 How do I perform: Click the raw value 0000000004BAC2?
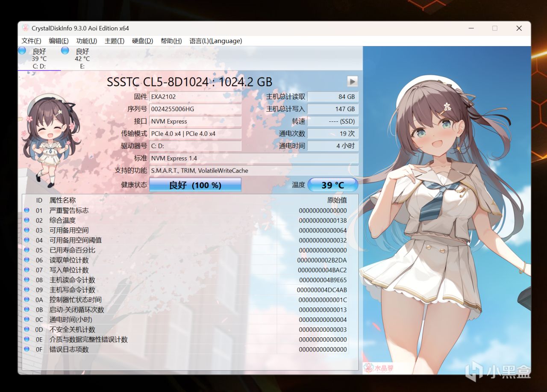click(322, 270)
